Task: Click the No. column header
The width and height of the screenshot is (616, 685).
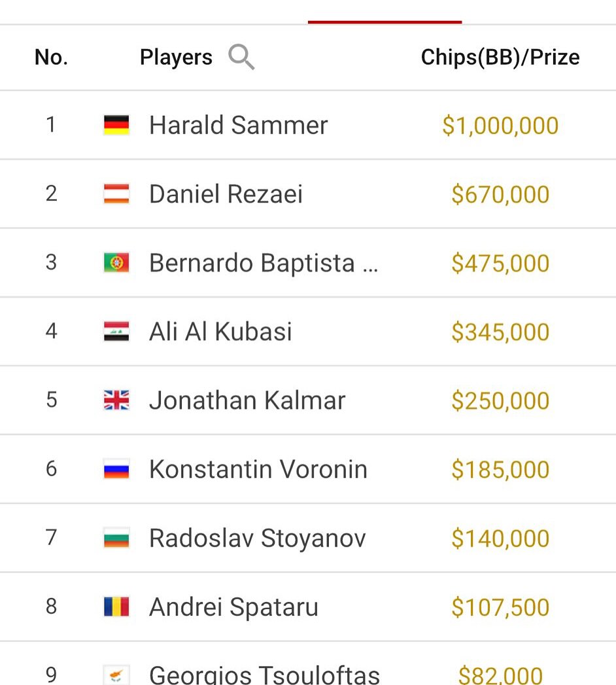Action: coord(51,58)
